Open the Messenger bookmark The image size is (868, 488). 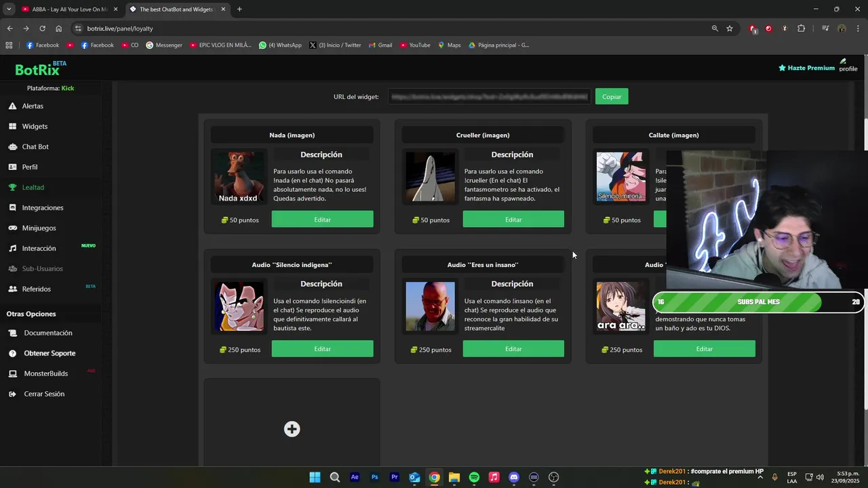(164, 45)
